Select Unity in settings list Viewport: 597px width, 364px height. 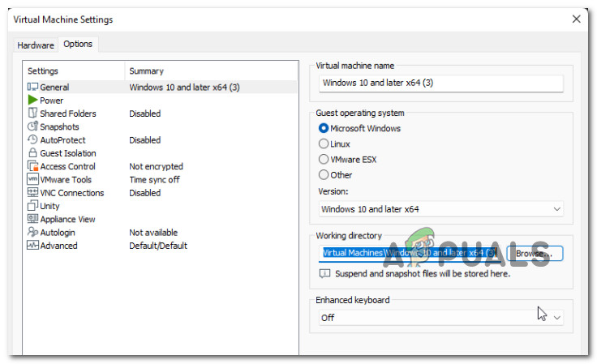(160, 206)
